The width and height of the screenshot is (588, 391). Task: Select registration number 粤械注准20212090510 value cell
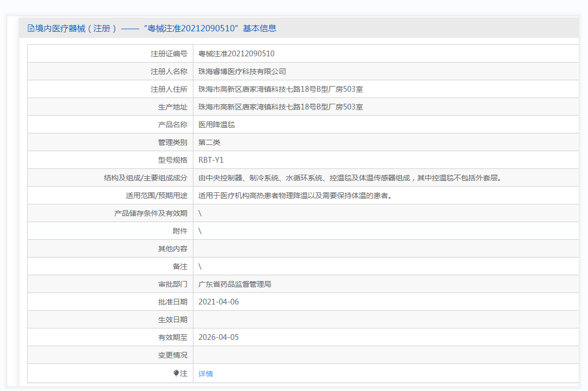coord(236,54)
